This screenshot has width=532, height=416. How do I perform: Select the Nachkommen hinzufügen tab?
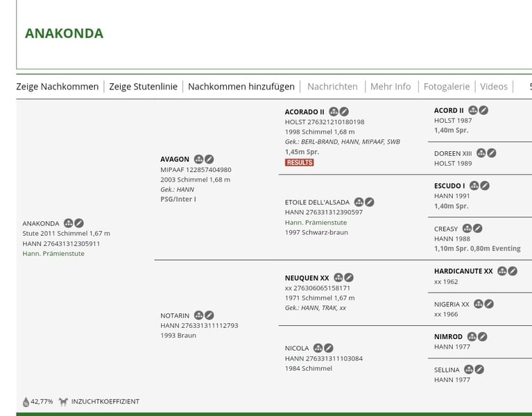point(241,87)
